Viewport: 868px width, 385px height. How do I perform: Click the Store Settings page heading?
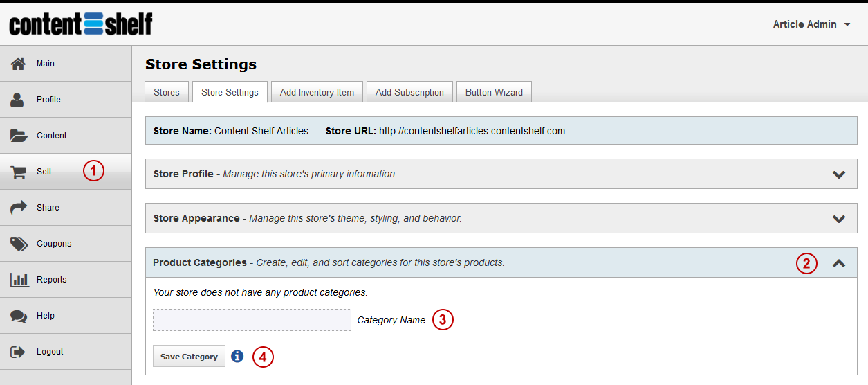point(201,64)
